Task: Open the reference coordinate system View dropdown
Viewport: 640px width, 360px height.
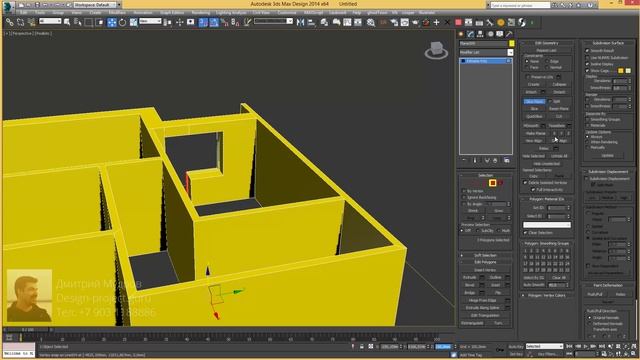Action: [x=150, y=21]
